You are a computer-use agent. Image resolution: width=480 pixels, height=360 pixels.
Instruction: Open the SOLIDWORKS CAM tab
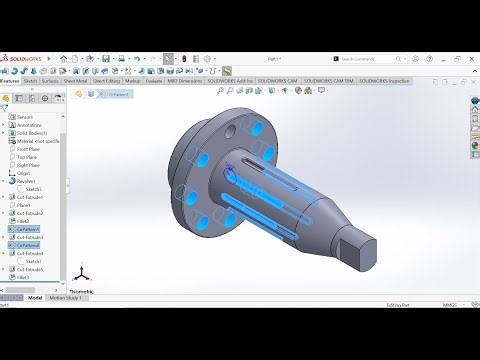[278, 81]
